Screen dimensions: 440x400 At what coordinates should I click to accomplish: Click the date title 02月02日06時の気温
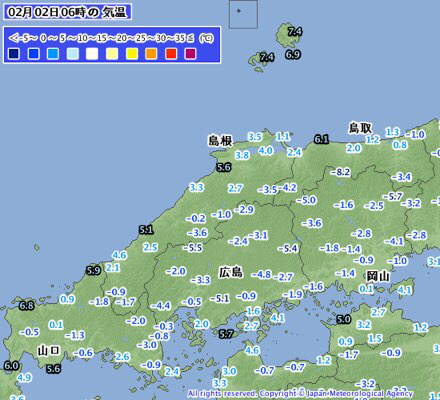[x=67, y=12]
